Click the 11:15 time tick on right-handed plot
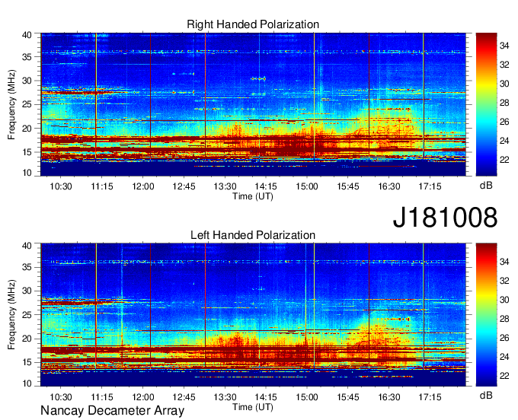 102,186
